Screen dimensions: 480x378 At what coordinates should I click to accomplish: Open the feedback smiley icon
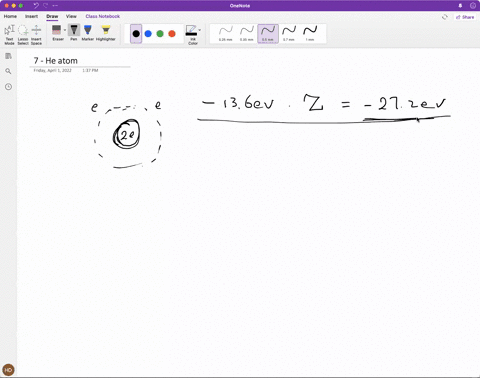point(473,6)
